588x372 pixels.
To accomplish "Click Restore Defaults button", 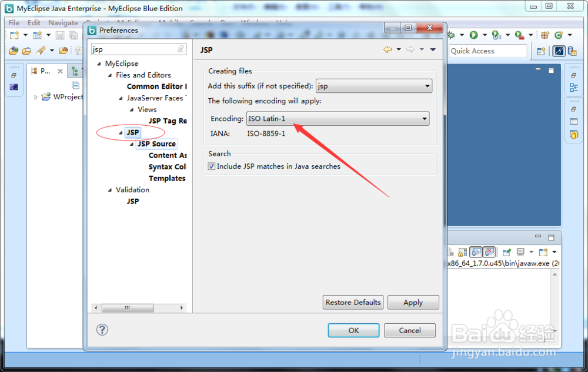I will (353, 302).
